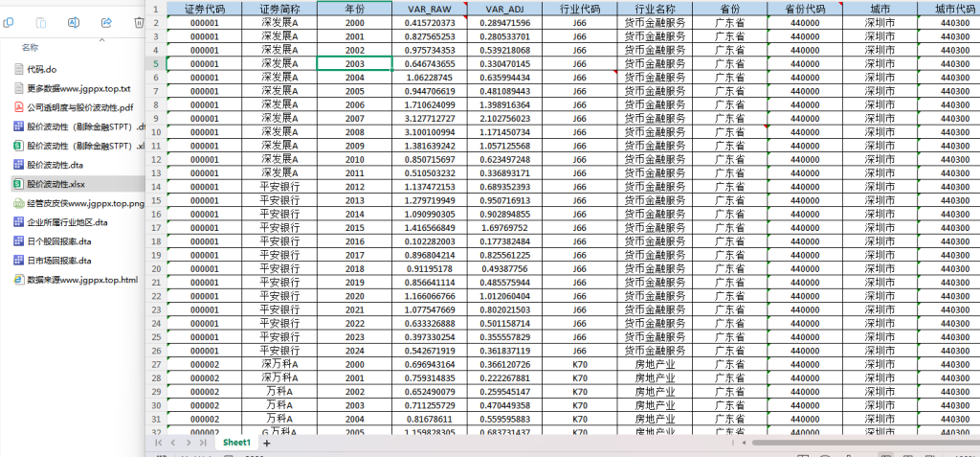Click the Delete trash icon in Explorer
980x457 pixels.
point(139,23)
